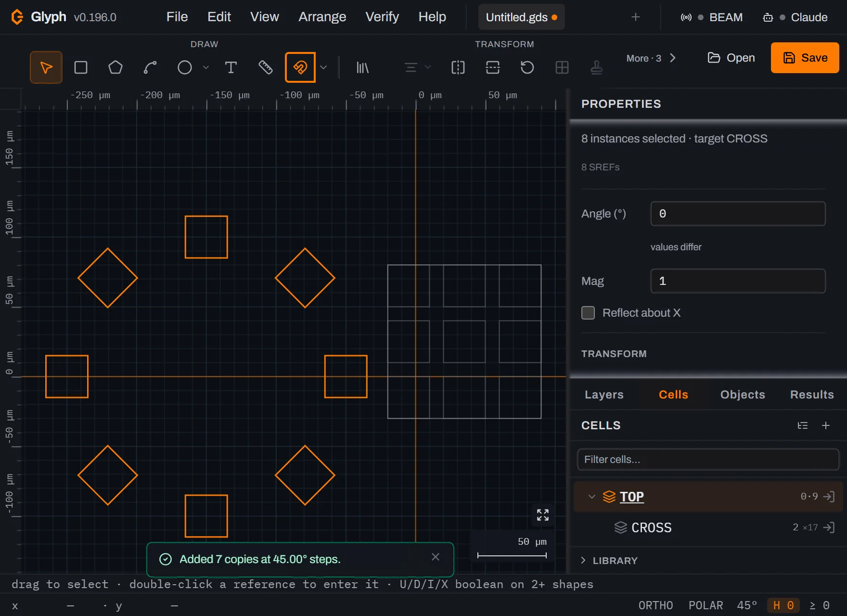This screenshot has height=616, width=847.
Task: Toggle the H 0 hierarchy indicator
Action: (783, 605)
